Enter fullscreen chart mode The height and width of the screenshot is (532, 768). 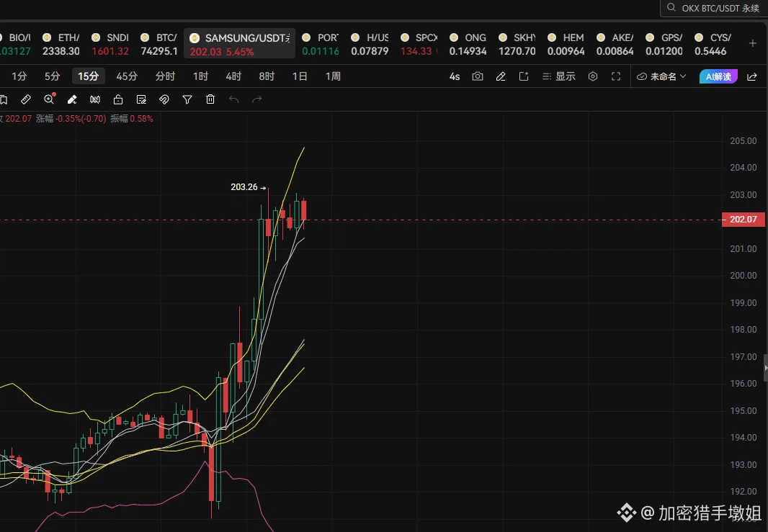pos(616,76)
